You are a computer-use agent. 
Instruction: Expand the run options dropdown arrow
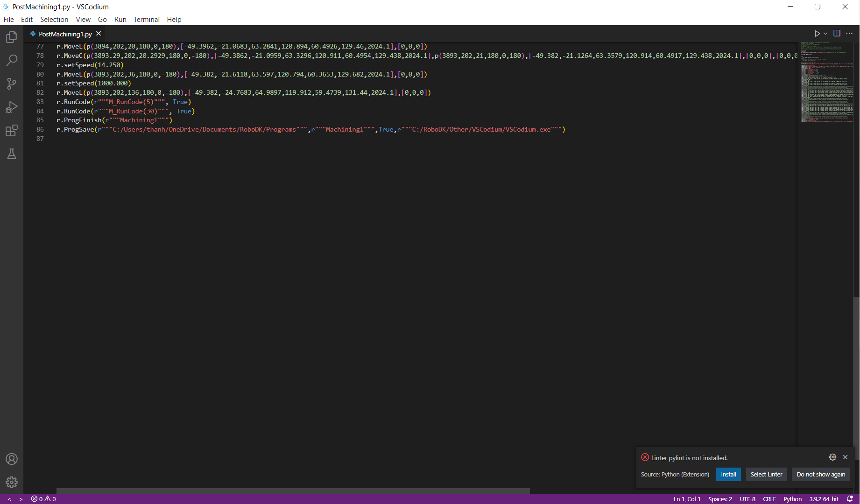[x=825, y=34]
